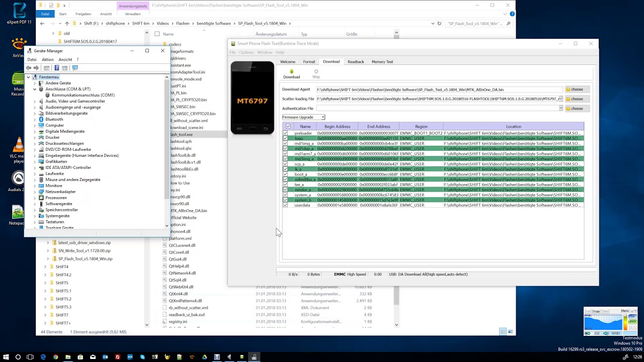Click the Explorer search box
Screen dimensions: 644x362
[x=479, y=23]
